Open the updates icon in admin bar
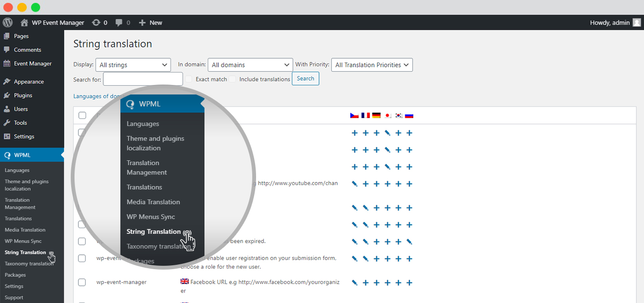The image size is (644, 303). click(96, 22)
